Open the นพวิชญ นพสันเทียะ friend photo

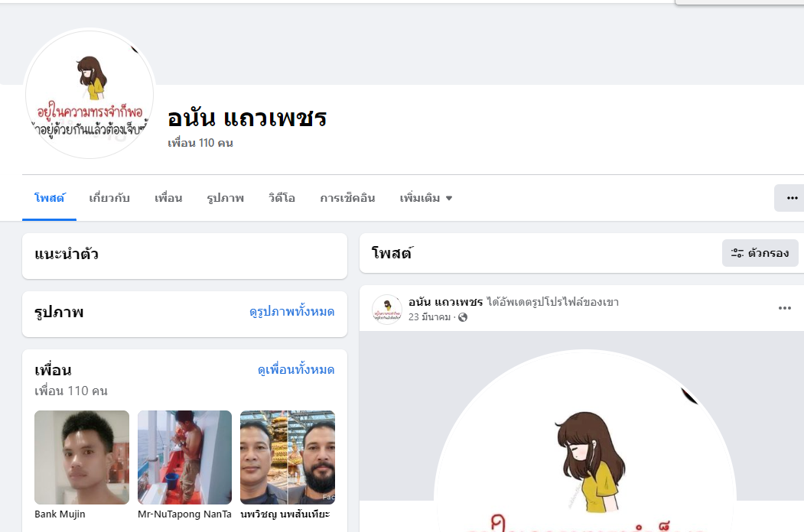coord(288,457)
